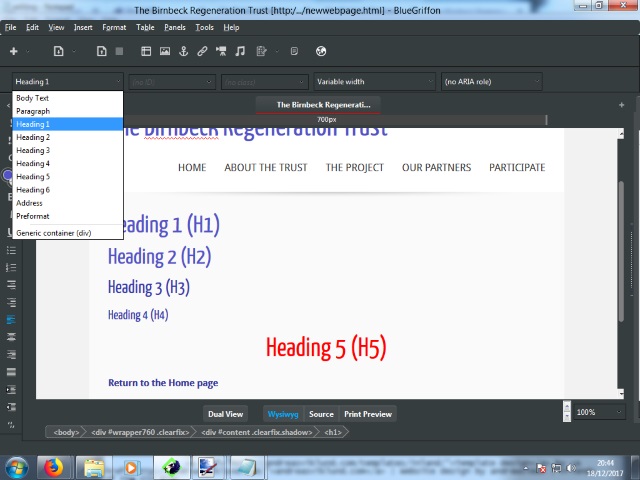Open the Table menu

(x=145, y=27)
